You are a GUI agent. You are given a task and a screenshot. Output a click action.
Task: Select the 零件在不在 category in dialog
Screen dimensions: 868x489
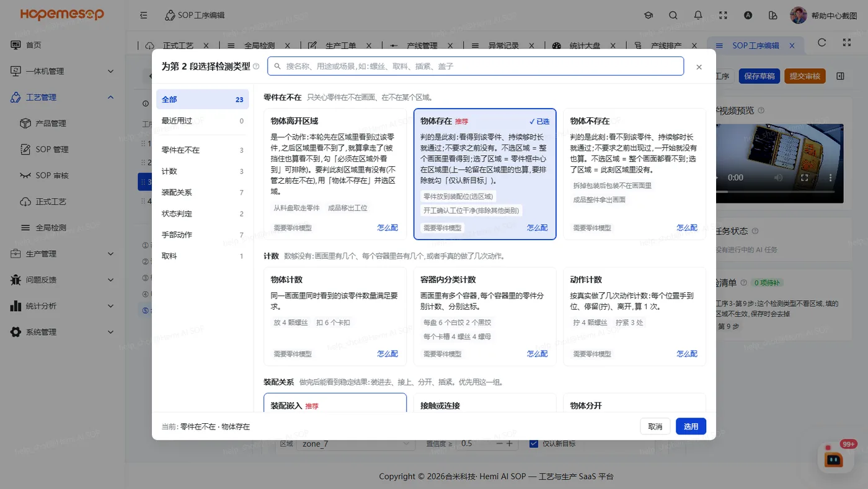pos(203,150)
